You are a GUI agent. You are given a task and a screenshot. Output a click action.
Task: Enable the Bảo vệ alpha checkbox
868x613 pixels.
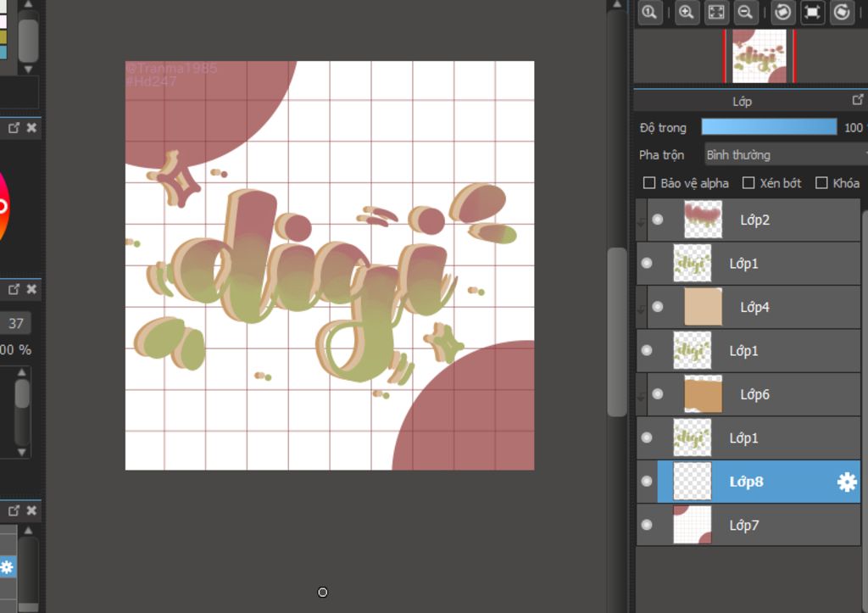pyautogui.click(x=649, y=183)
